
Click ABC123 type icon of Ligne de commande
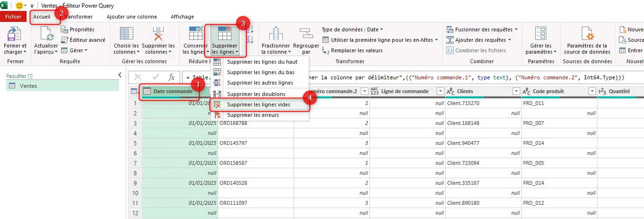pos(375,91)
